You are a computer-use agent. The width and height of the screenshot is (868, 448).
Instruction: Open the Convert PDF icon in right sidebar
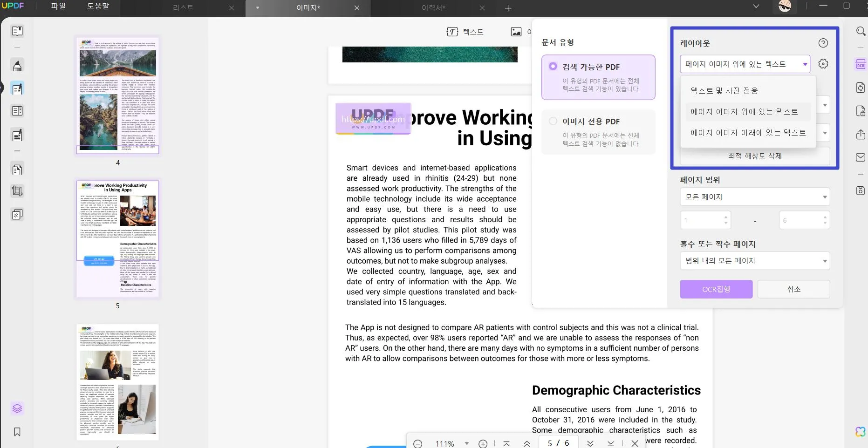861,88
